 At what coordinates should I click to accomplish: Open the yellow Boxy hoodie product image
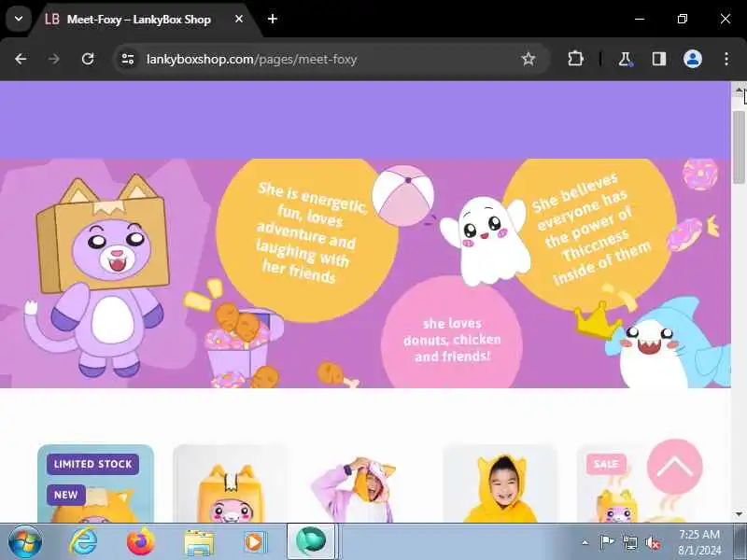[x=500, y=483]
